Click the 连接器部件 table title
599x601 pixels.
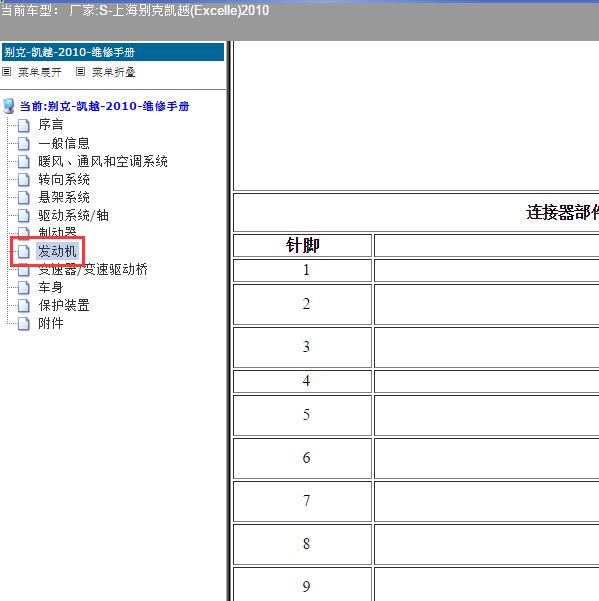562,212
